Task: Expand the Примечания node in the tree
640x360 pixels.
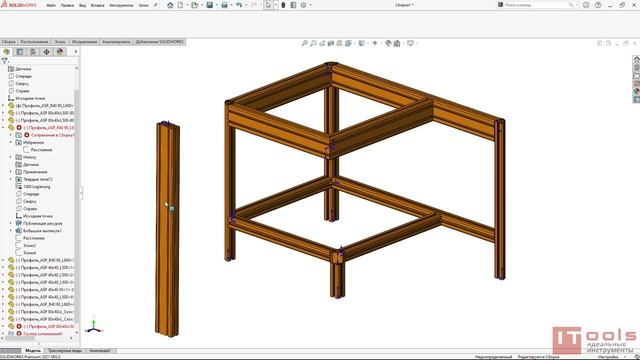Action: [x=11, y=172]
